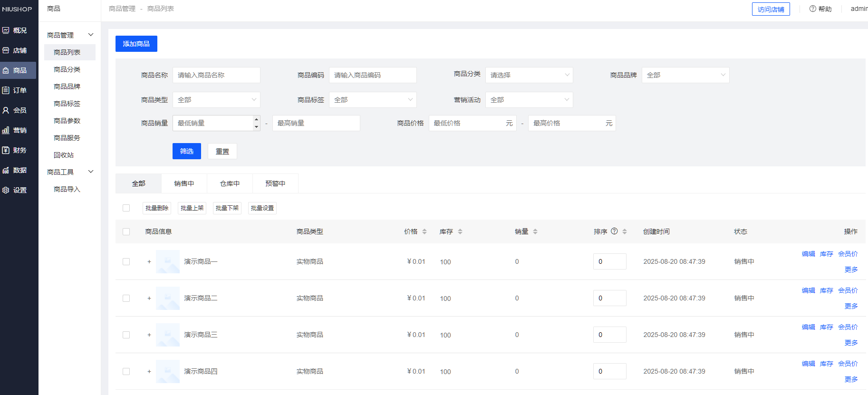Click the 营销 marketing chart icon
The image size is (868, 395).
point(6,130)
